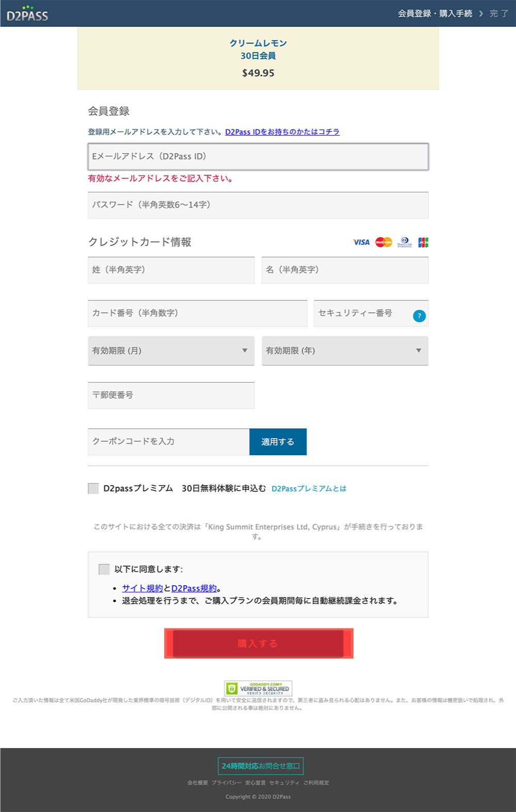Viewport: 516px width, 812px height.
Task: Click 会員登録・購入手続 step in header
Action: (x=434, y=13)
